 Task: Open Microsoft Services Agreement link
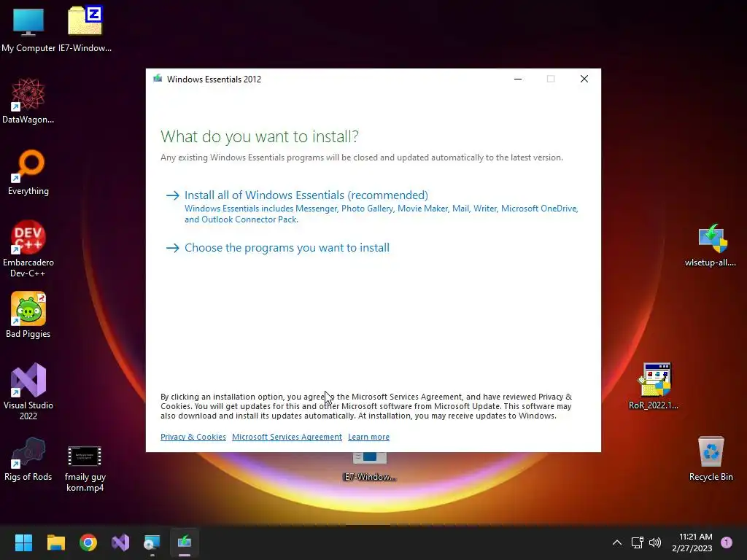tap(287, 437)
